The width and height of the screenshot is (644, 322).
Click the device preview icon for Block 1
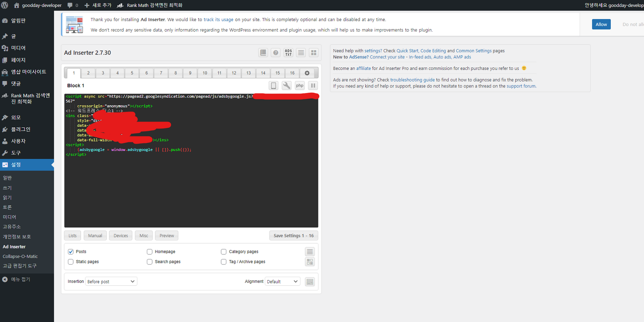(274, 86)
